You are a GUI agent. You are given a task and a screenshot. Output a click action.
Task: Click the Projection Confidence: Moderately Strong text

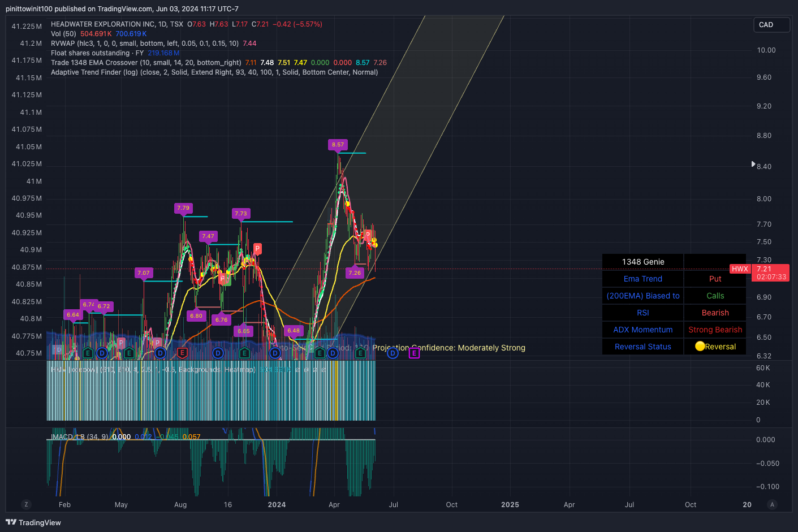[x=449, y=348]
